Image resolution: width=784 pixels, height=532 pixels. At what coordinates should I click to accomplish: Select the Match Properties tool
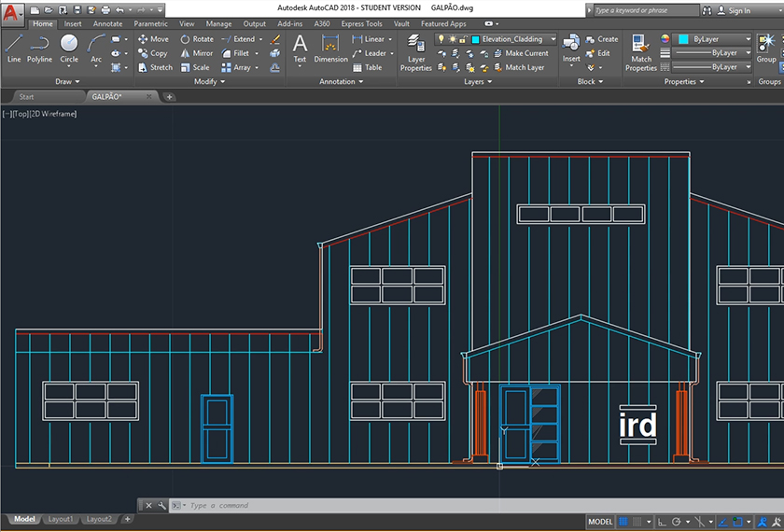pos(641,51)
